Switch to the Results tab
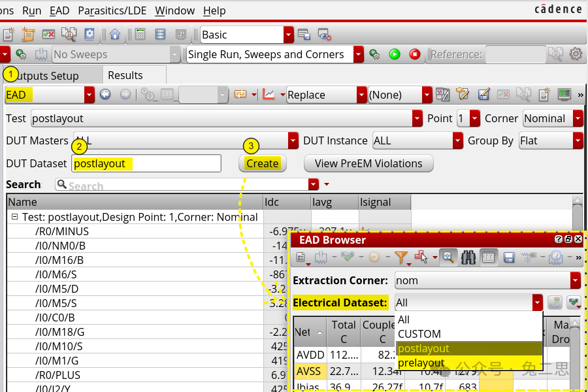This screenshot has width=588, height=392. (x=125, y=75)
